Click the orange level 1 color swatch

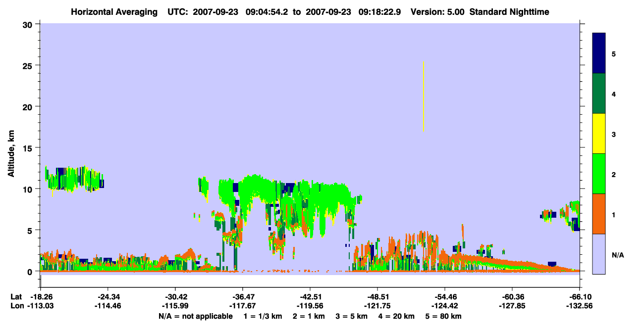click(599, 214)
